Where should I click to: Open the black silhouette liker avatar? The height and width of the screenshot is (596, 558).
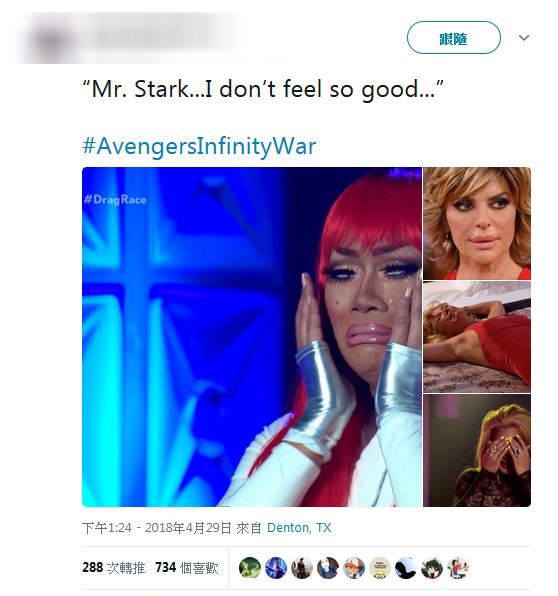point(406,568)
